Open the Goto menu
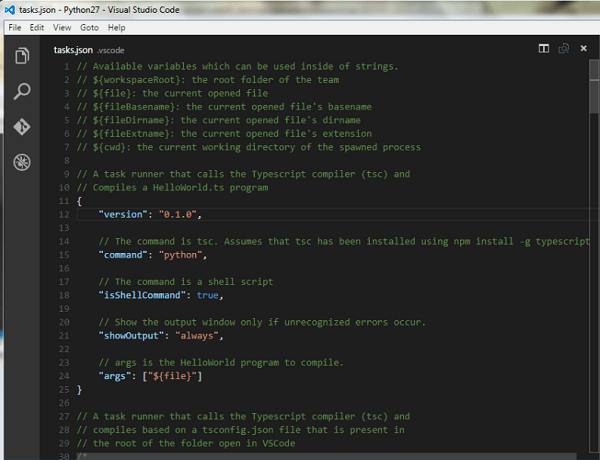 [89, 28]
